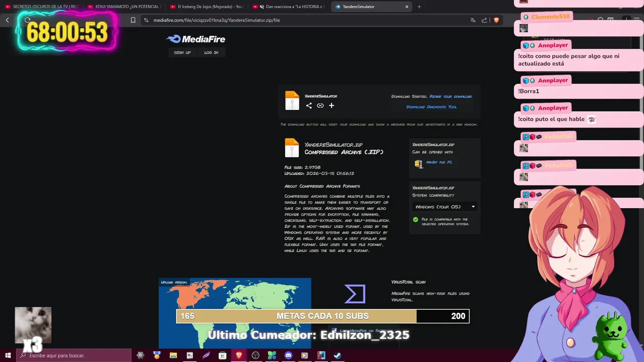This screenshot has height=362, width=644.
Task: Switch to El Iceberg De Jojos tab
Action: click(206, 7)
